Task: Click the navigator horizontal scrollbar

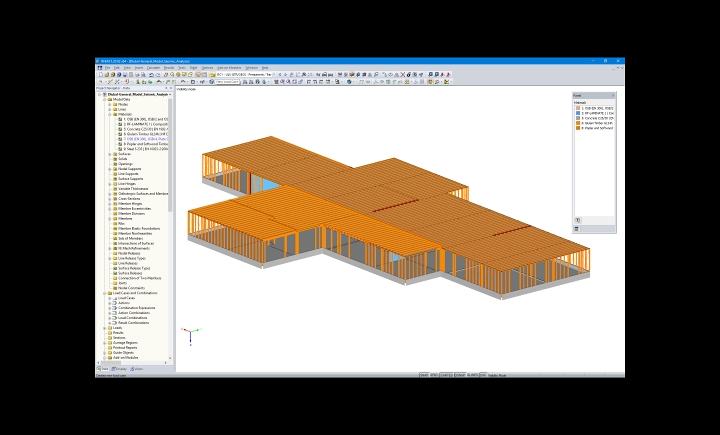Action: [110, 363]
